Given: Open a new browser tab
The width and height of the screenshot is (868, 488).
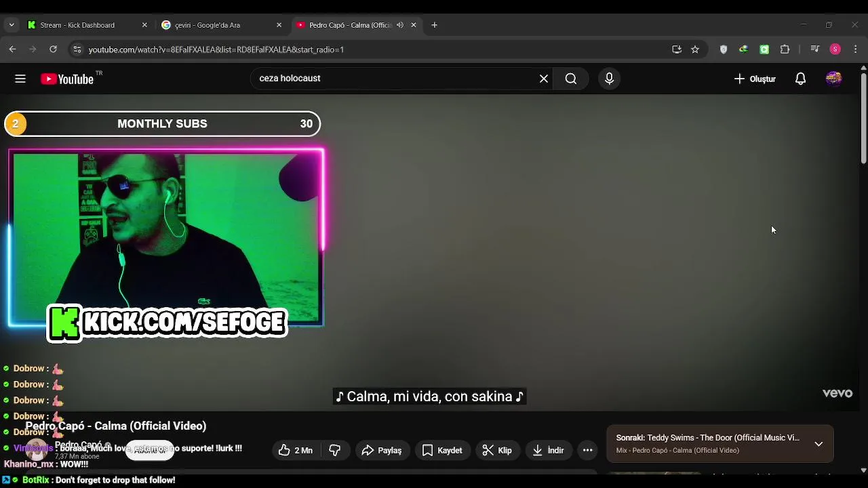Looking at the screenshot, I should click(x=434, y=25).
